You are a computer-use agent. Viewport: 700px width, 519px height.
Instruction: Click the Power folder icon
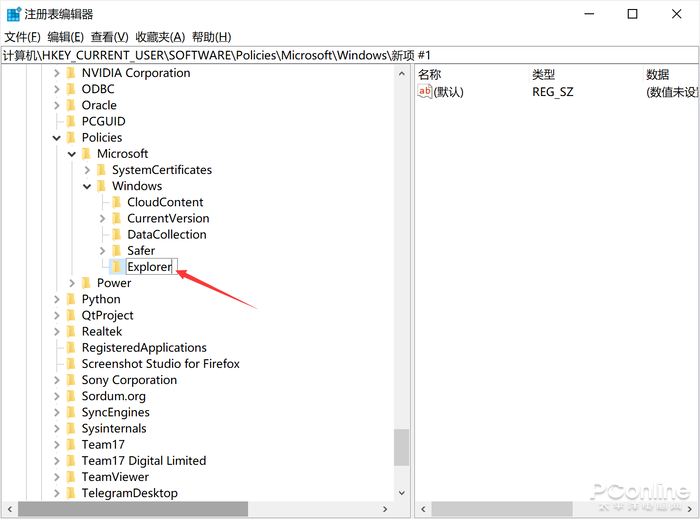(86, 283)
